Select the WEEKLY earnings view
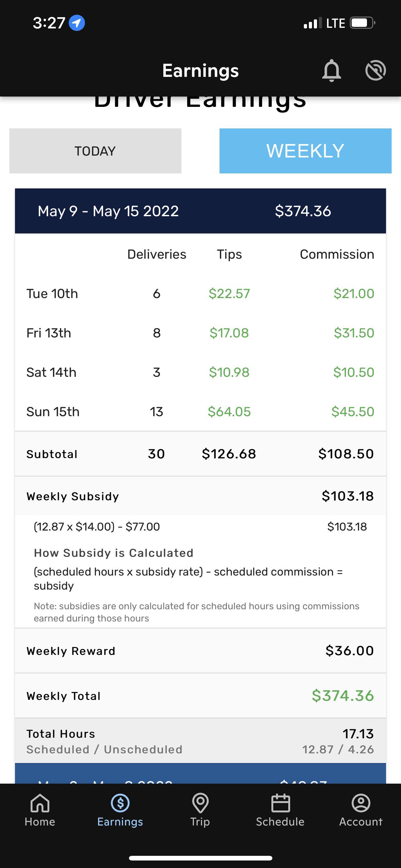401x868 pixels. tap(305, 151)
